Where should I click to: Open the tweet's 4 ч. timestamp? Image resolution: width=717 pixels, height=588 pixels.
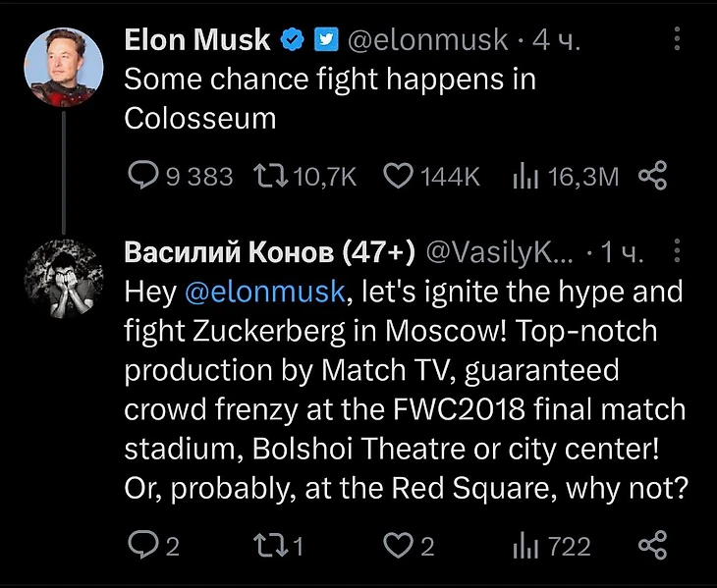coord(556,40)
